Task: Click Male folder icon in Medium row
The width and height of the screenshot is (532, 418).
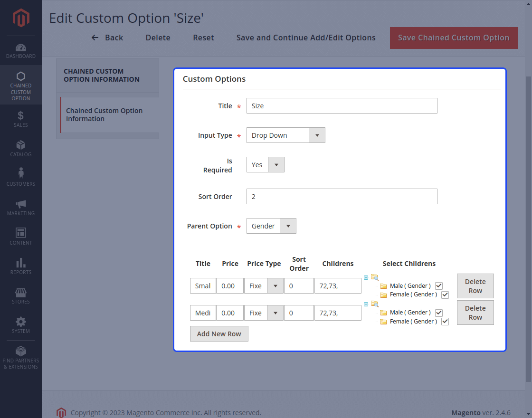Action: coord(383,313)
